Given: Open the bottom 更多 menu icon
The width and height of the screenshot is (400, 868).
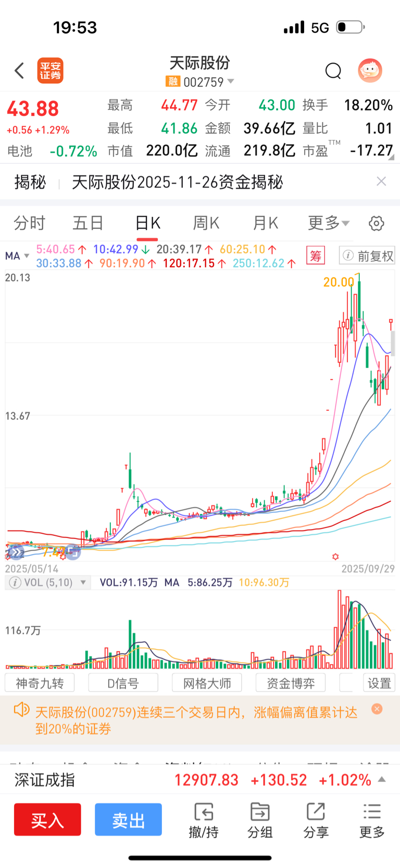Looking at the screenshot, I should click(372, 821).
